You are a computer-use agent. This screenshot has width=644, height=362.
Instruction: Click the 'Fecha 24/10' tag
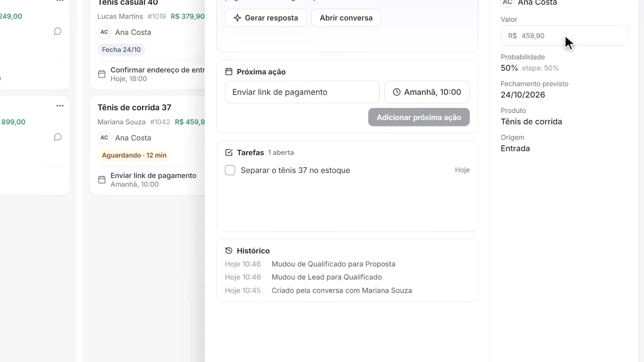(121, 49)
